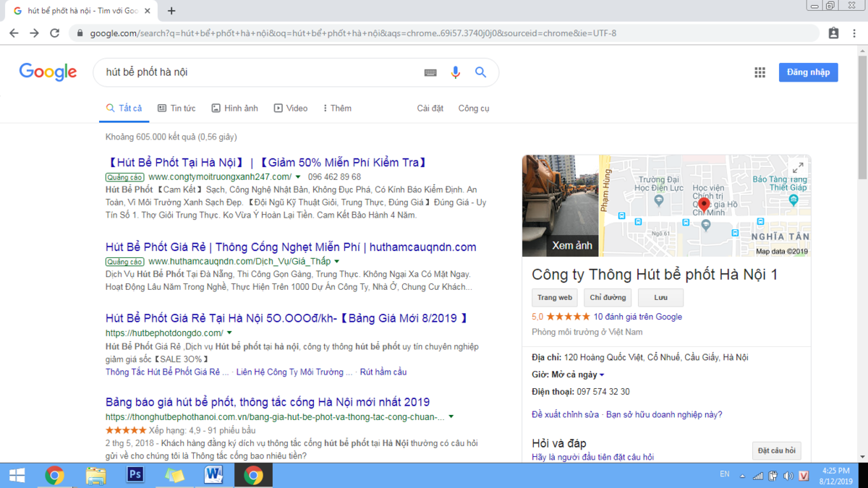Open File Explorer from the taskbar
The width and height of the screenshot is (868, 488).
tap(95, 475)
